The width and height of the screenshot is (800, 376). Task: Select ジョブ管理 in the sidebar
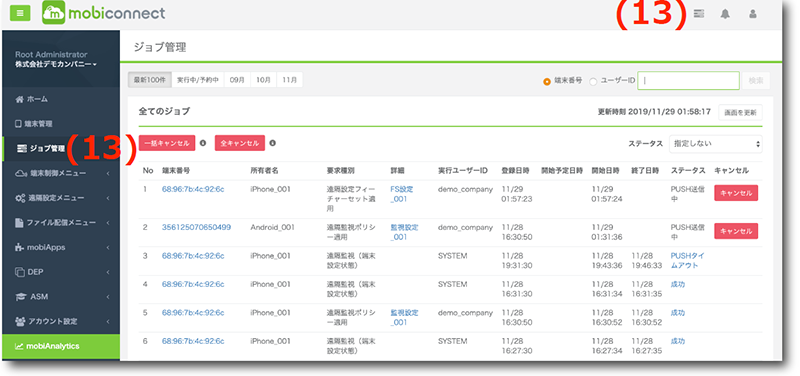tap(61, 148)
